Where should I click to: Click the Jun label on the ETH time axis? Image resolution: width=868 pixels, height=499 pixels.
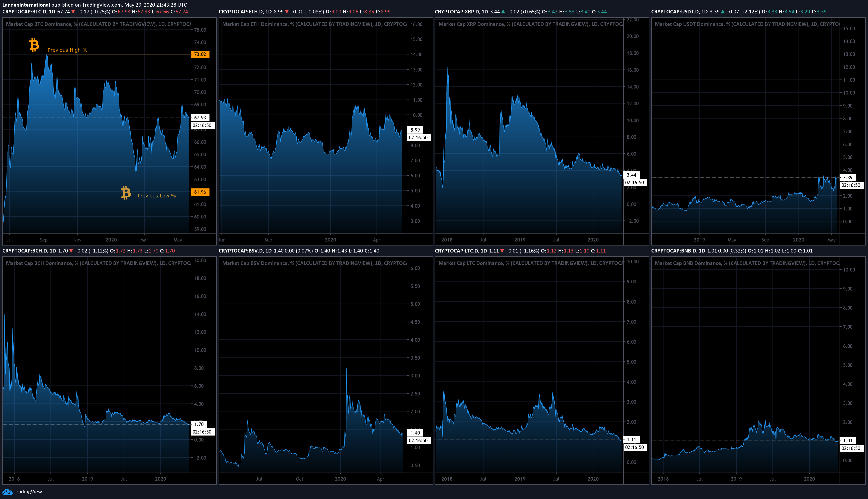[222, 240]
